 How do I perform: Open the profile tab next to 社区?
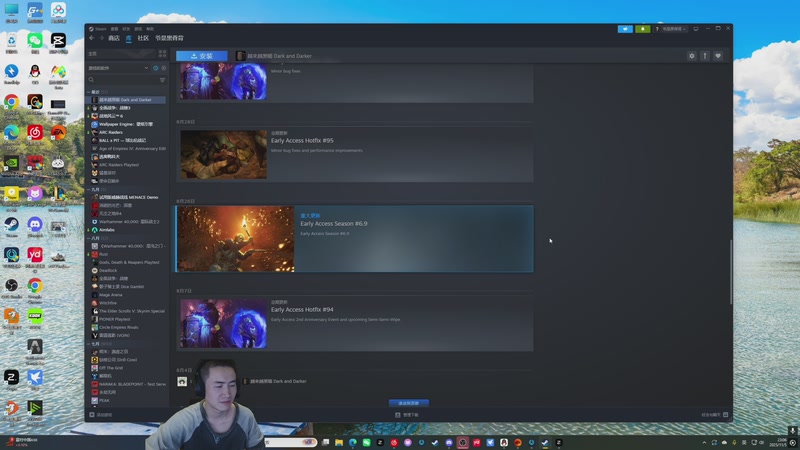click(x=169, y=38)
